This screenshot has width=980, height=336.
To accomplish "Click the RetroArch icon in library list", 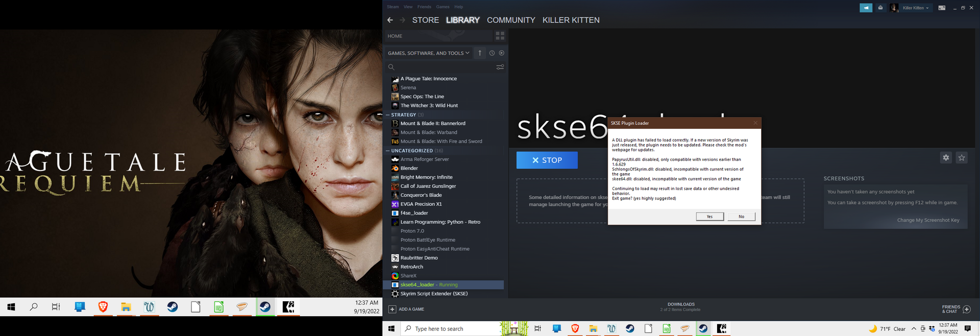I will click(x=395, y=267).
